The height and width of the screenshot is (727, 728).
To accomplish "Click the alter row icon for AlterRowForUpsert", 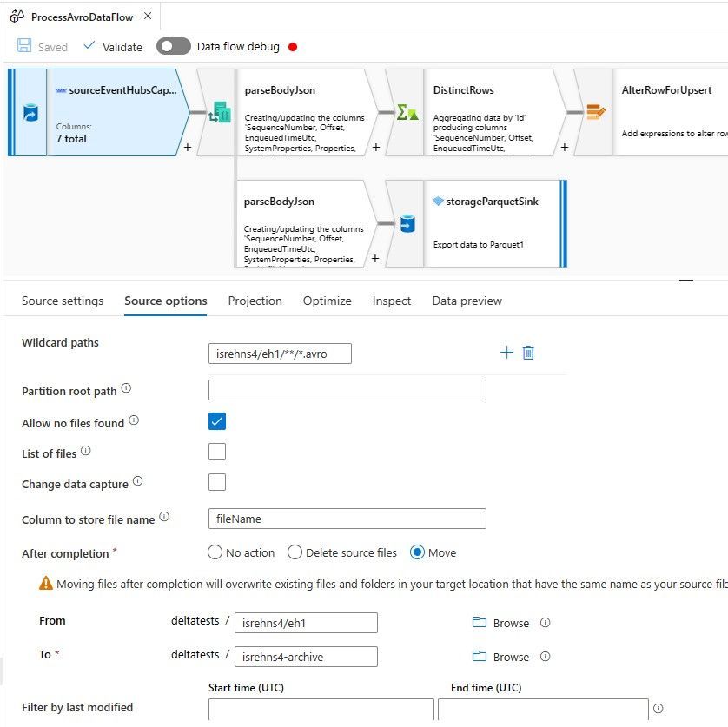I will pos(596,112).
